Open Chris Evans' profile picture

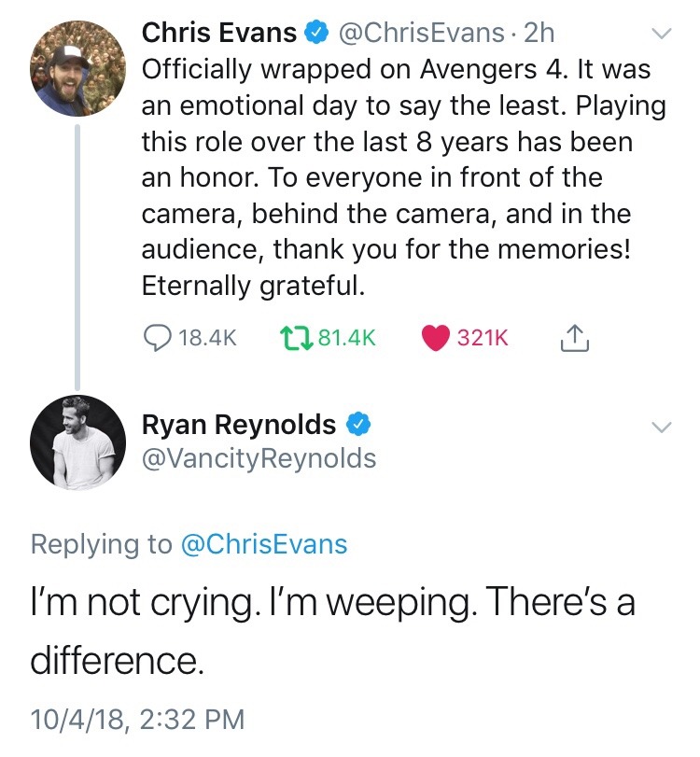[78, 69]
